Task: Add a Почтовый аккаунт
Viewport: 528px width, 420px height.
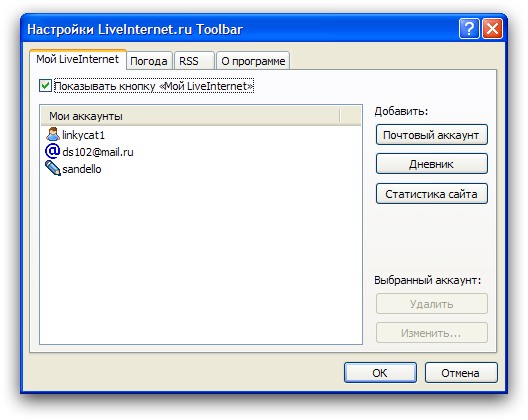Action: (x=431, y=135)
